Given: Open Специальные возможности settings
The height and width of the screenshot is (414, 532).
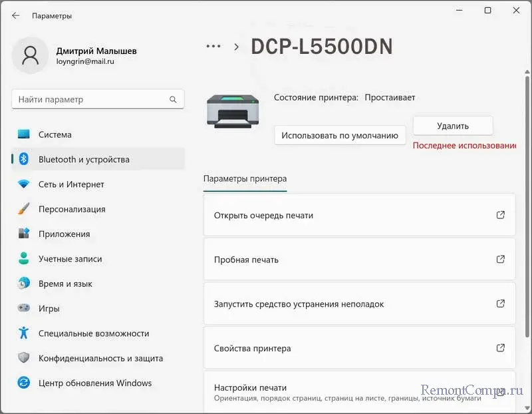Looking at the screenshot, I should [94, 333].
